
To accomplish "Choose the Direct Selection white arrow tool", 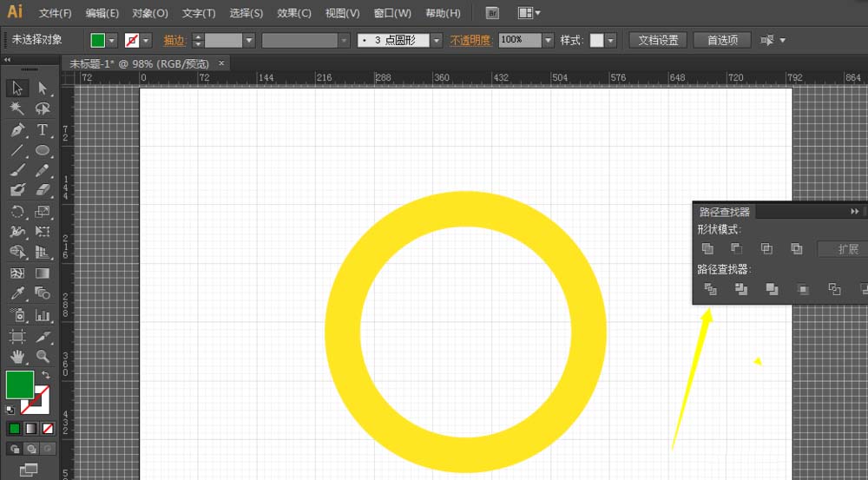I will click(x=42, y=88).
